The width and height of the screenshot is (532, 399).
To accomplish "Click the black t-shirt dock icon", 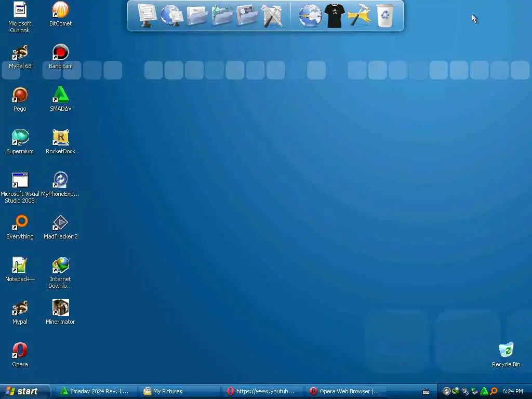I will click(x=335, y=16).
